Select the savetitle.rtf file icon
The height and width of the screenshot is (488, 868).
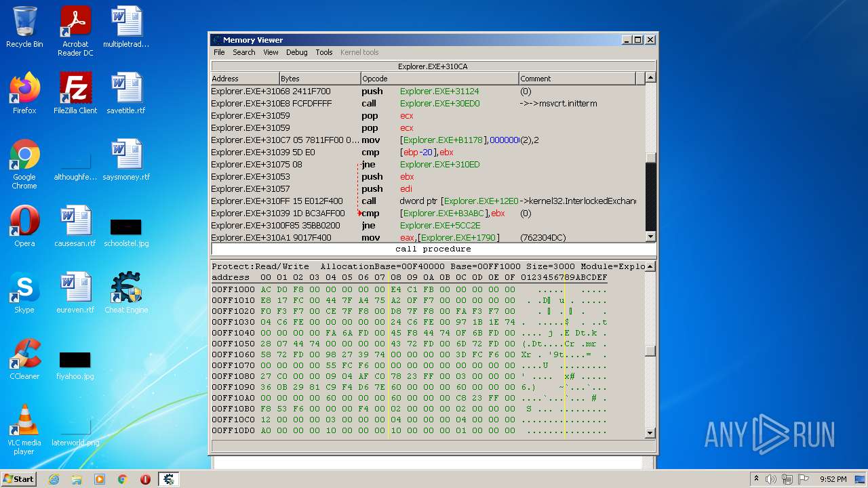[126, 94]
